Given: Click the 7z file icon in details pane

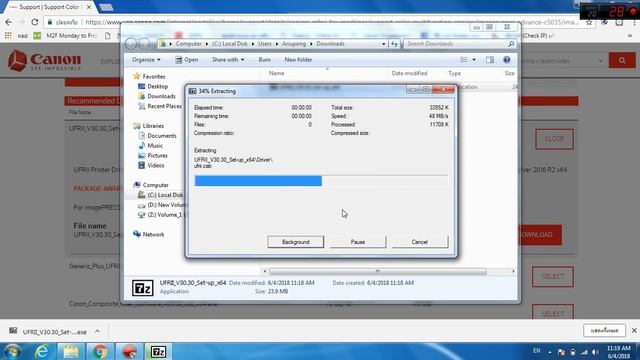Looking at the screenshot, I should [x=142, y=288].
